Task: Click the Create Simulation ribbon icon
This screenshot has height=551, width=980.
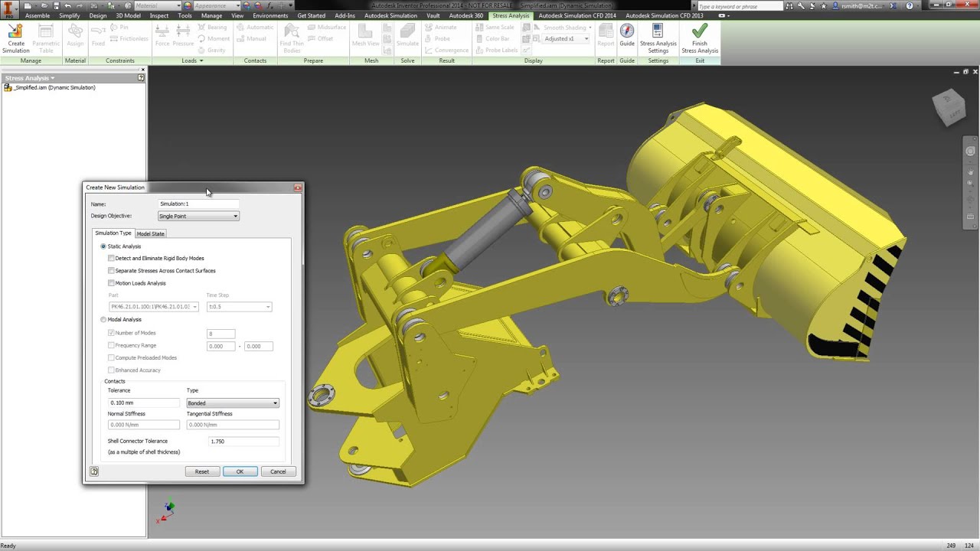Action: tap(15, 38)
